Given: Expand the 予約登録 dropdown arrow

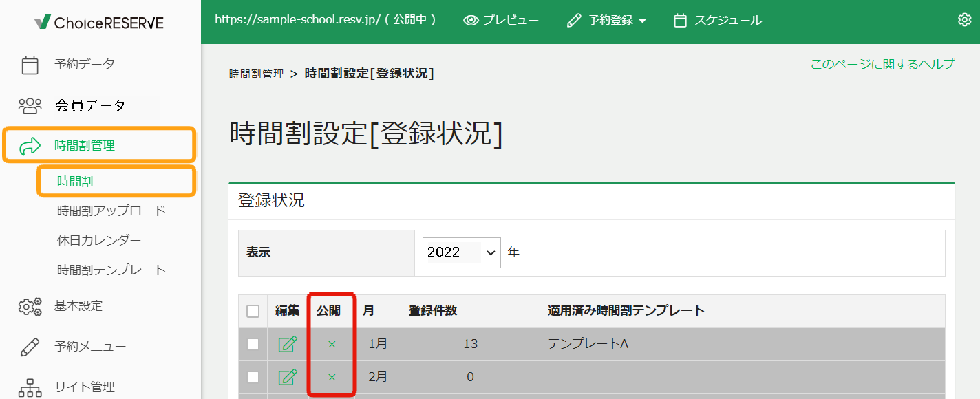Looking at the screenshot, I should [643, 21].
